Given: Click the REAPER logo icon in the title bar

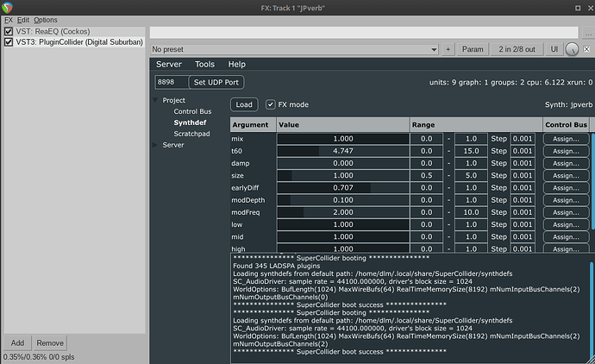Looking at the screenshot, I should pyautogui.click(x=8, y=7).
